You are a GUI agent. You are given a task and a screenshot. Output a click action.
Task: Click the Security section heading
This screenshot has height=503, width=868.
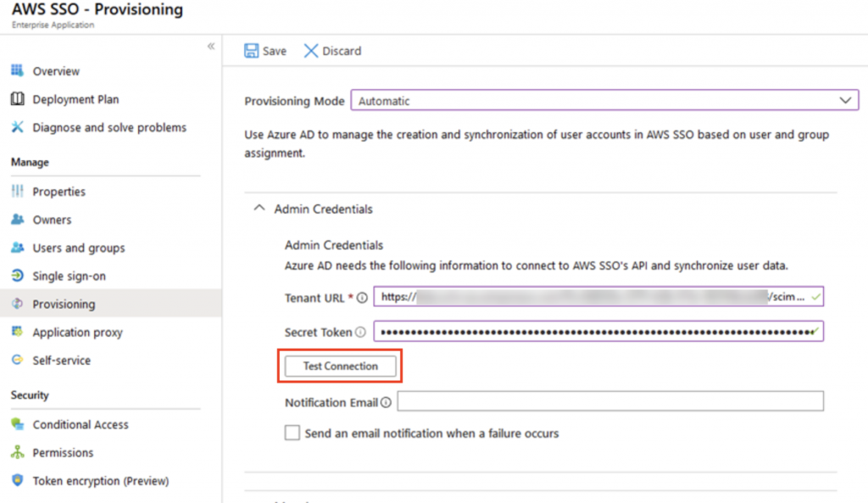click(x=30, y=395)
